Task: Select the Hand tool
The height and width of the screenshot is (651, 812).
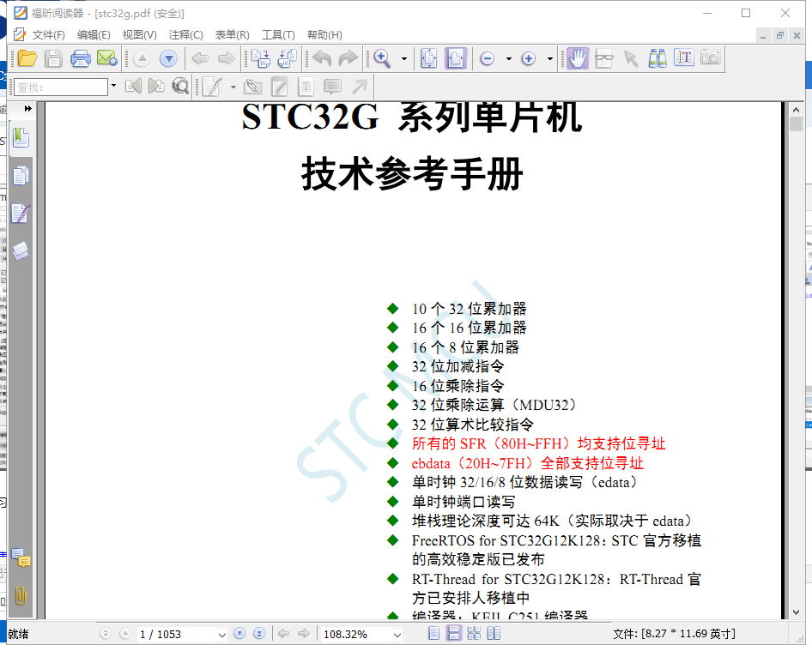Action: point(578,58)
